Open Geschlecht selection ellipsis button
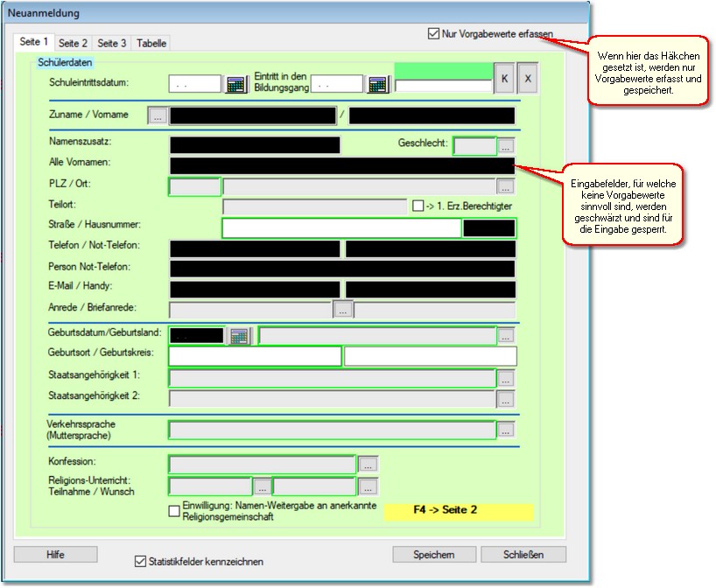This screenshot has height=588, width=716. click(x=507, y=146)
